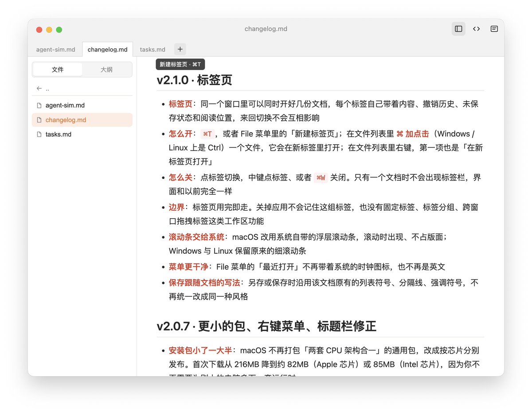
Task: Click file icon beside agent-sim.md
Action: point(39,106)
